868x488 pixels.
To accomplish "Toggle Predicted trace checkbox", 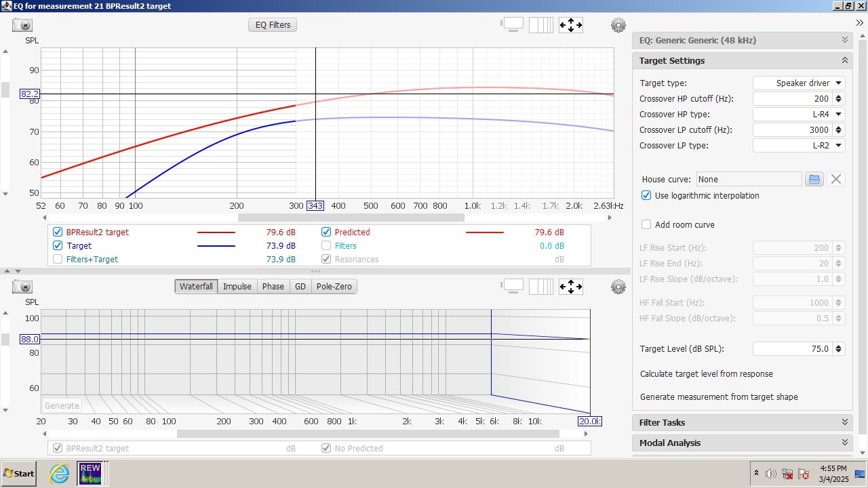I will click(x=326, y=232).
